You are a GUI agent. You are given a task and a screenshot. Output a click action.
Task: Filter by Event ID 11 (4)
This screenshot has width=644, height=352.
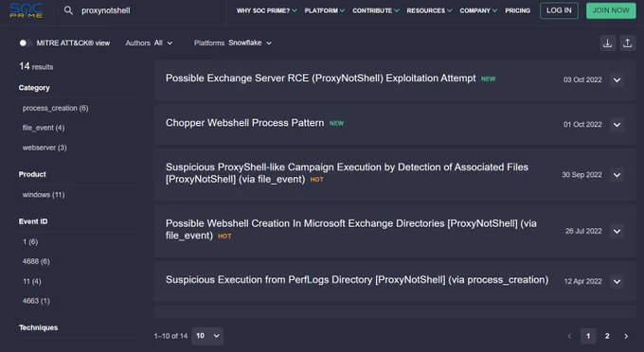tap(32, 281)
